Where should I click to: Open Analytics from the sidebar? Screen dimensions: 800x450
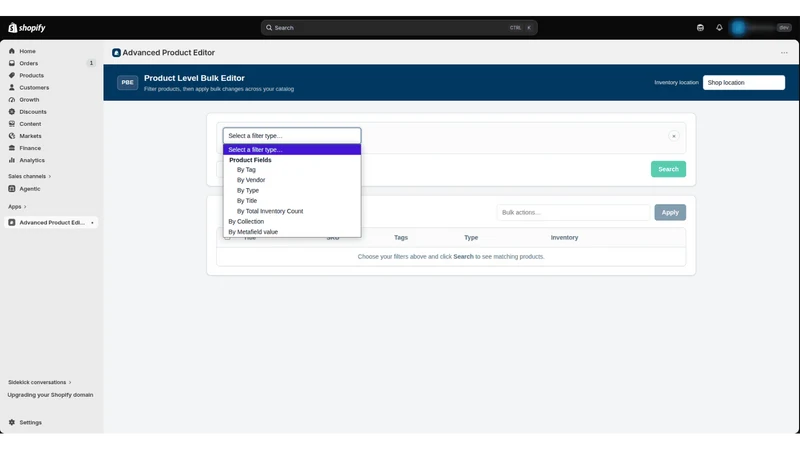point(32,160)
